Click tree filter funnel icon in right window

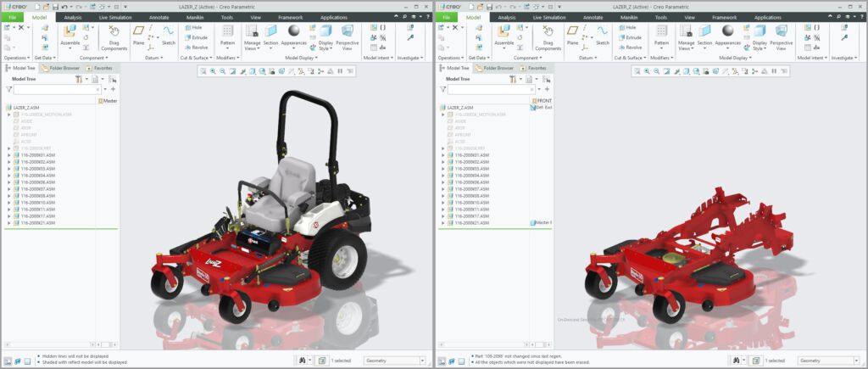coord(442,89)
